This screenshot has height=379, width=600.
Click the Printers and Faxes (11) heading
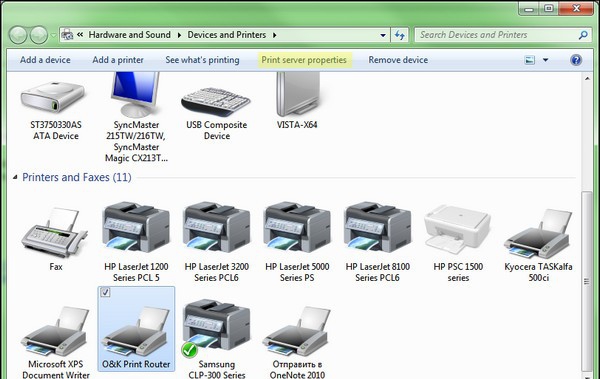77,177
